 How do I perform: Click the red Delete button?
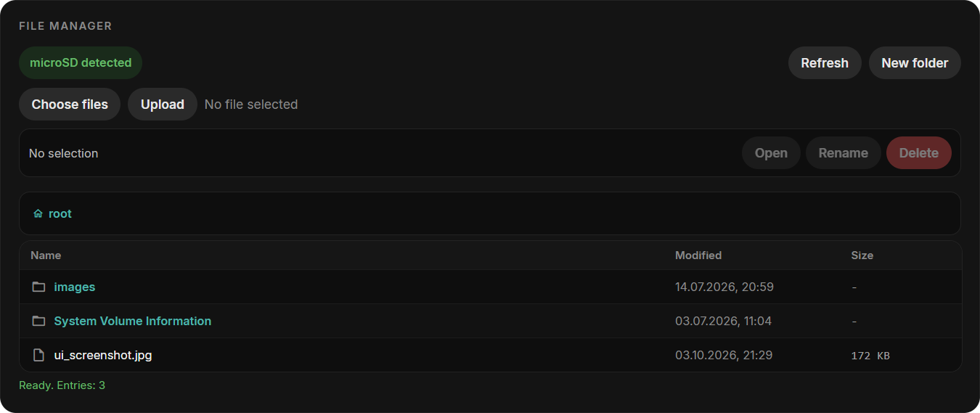[919, 153]
